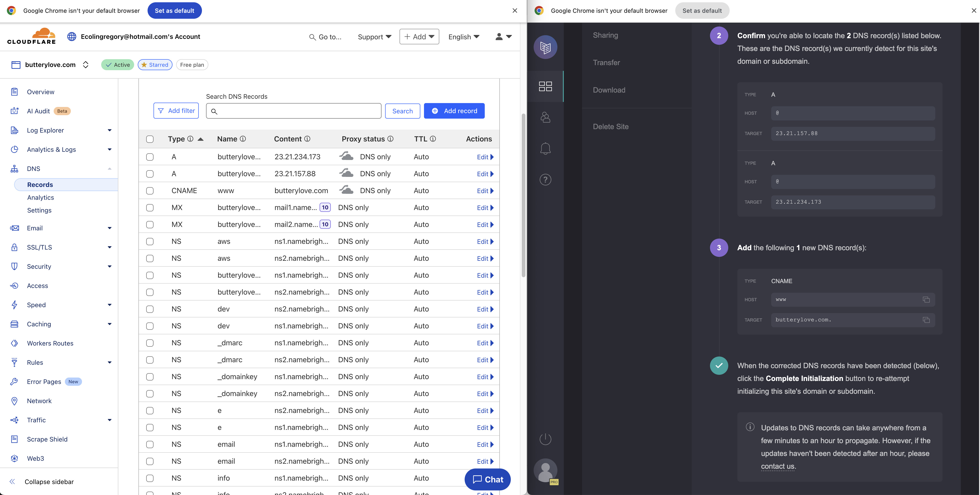Click the Cloudflare logo
This screenshot has height=495, width=980.
(32, 36)
